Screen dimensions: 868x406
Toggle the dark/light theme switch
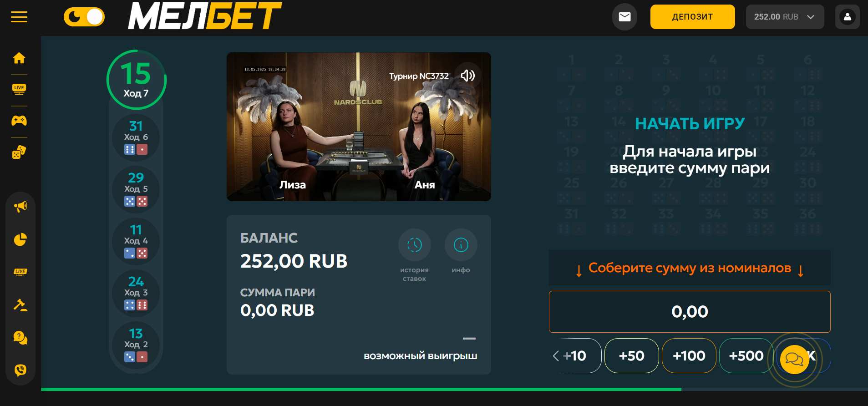84,17
